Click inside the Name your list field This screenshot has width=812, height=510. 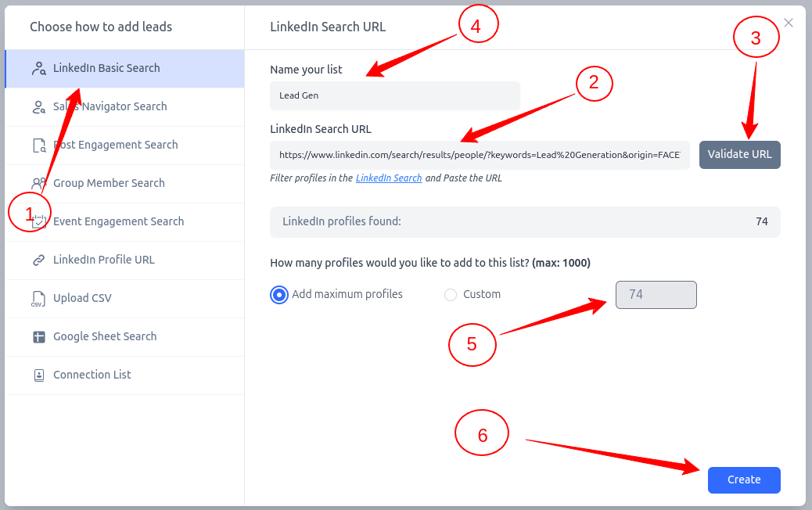point(394,95)
